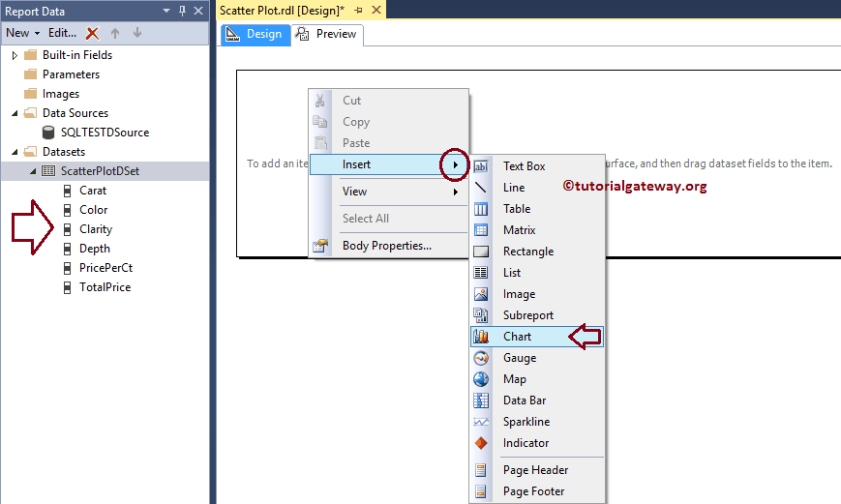This screenshot has height=504, width=841.
Task: Select the Images folder
Action: tap(61, 94)
